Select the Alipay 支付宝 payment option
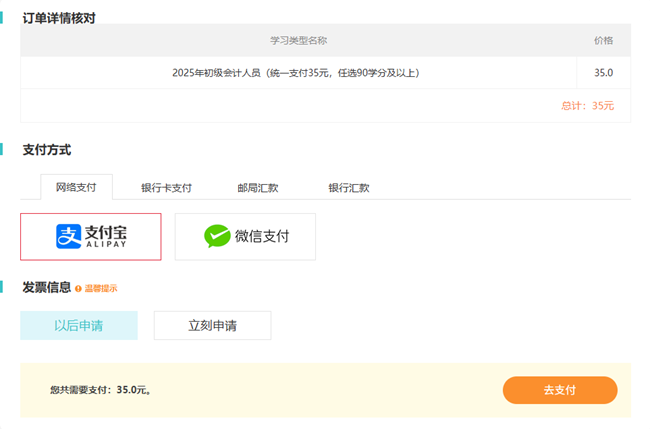The height and width of the screenshot is (429, 650). pyautogui.click(x=91, y=236)
